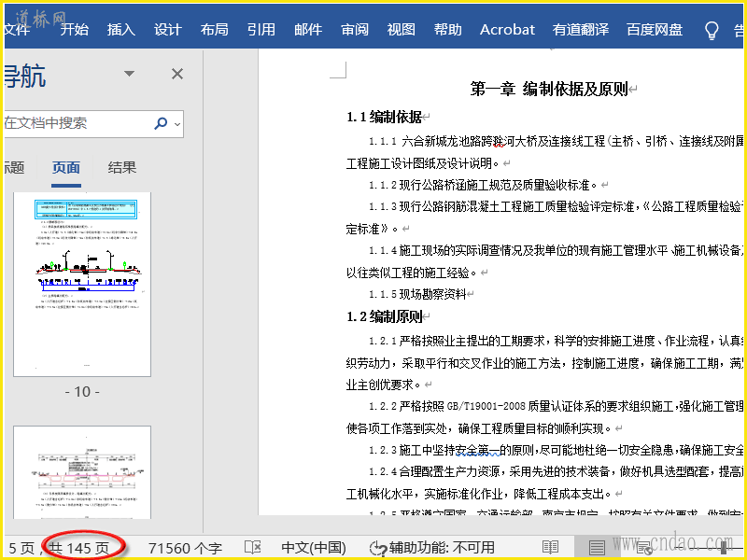This screenshot has height=560, width=747.
Task: Select the page 10 thumbnail
Action: (82, 285)
